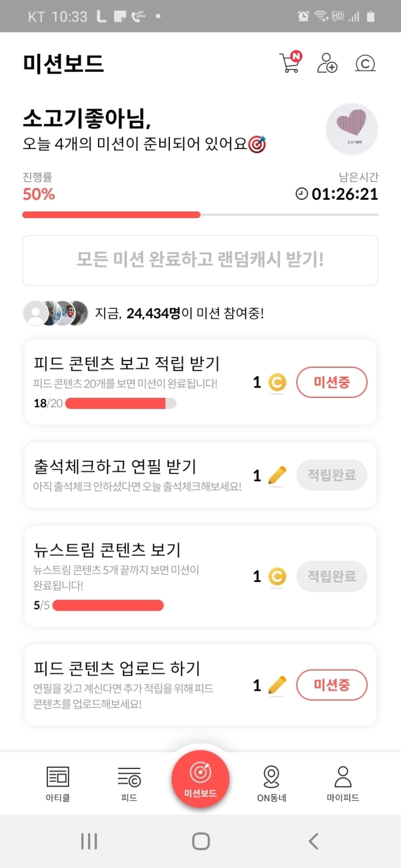This screenshot has height=868, width=401.
Task: Switch to the 피드 tab
Action: tap(129, 783)
